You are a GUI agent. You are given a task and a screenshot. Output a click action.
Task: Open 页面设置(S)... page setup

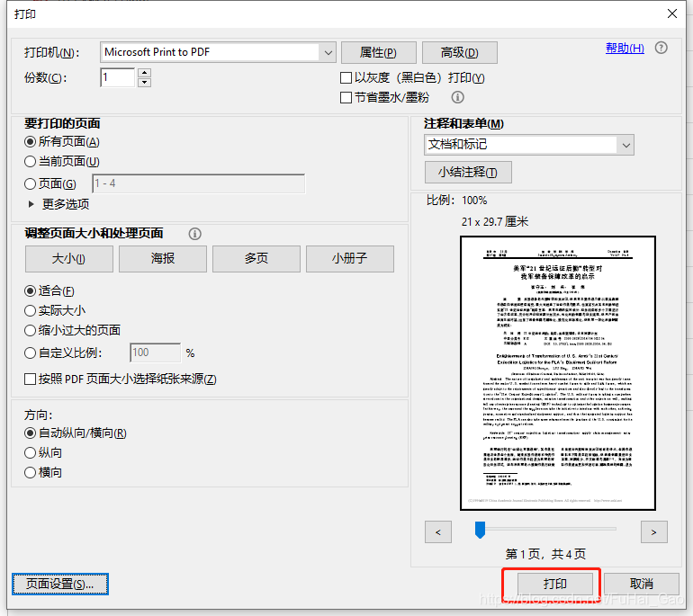60,585
